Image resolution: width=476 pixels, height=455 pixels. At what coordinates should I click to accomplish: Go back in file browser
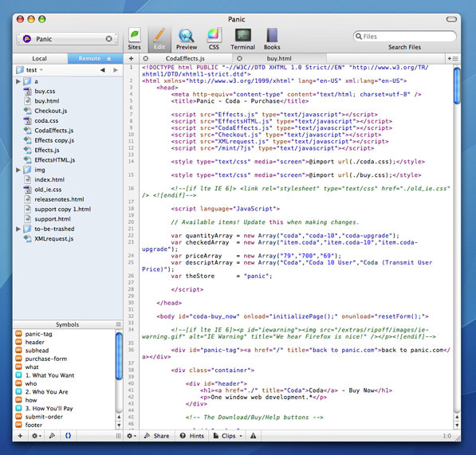click(103, 70)
